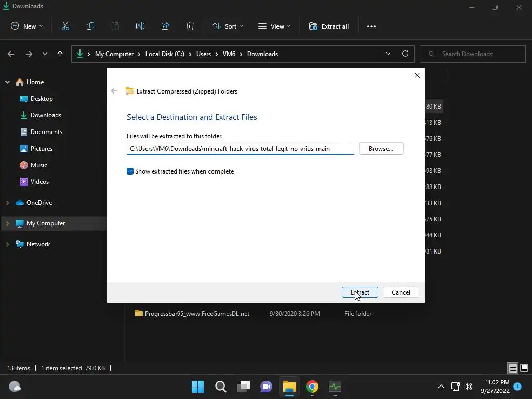The image size is (532, 399).
Task: Open Desktop in the navigation pane
Action: click(36, 98)
